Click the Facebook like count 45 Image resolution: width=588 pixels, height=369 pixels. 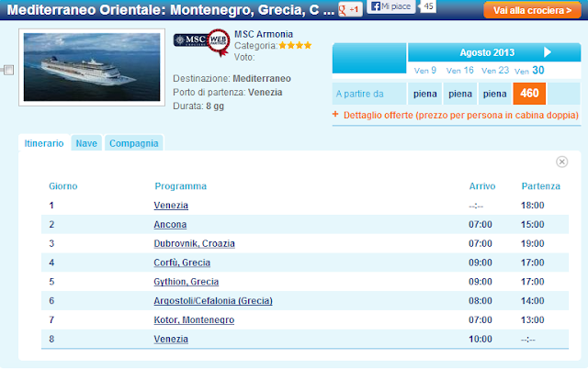[x=428, y=6]
